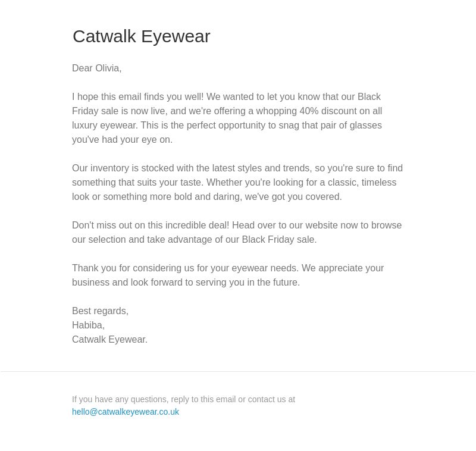The width and height of the screenshot is (476, 451).
Task: Click the 'Dear Olivia,' greeting line
Action: pyautogui.click(x=96, y=68)
